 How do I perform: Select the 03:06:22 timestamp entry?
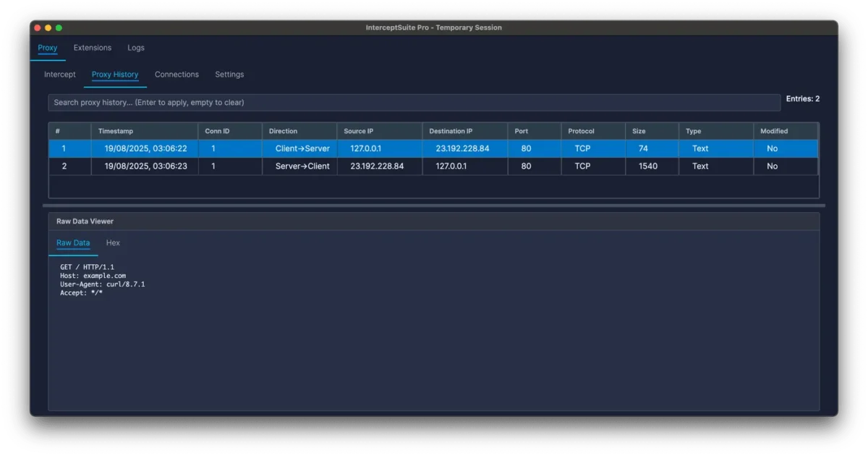145,148
